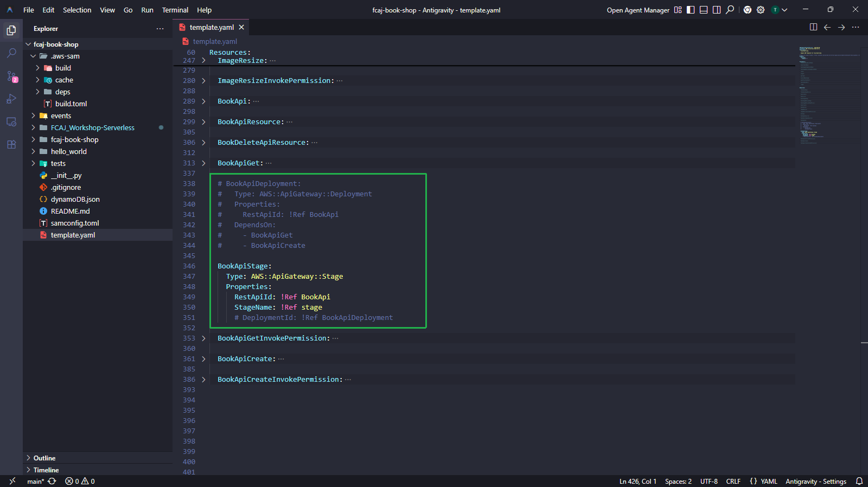Viewport: 868px width, 487px height.
Task: Change end of line sequence CRLF
Action: pos(733,481)
